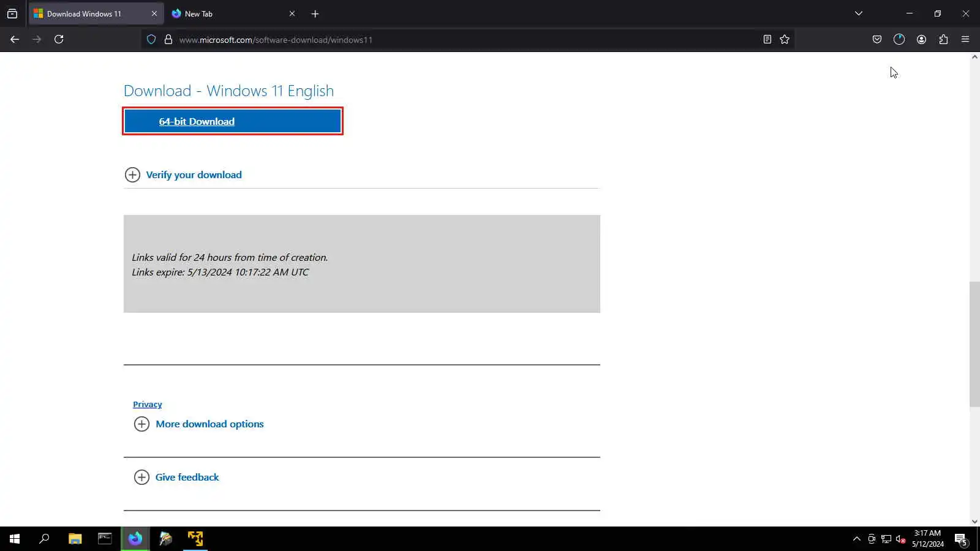The height and width of the screenshot is (551, 980).
Task: Click the page vertical scrollbar thumb
Action: (x=974, y=344)
